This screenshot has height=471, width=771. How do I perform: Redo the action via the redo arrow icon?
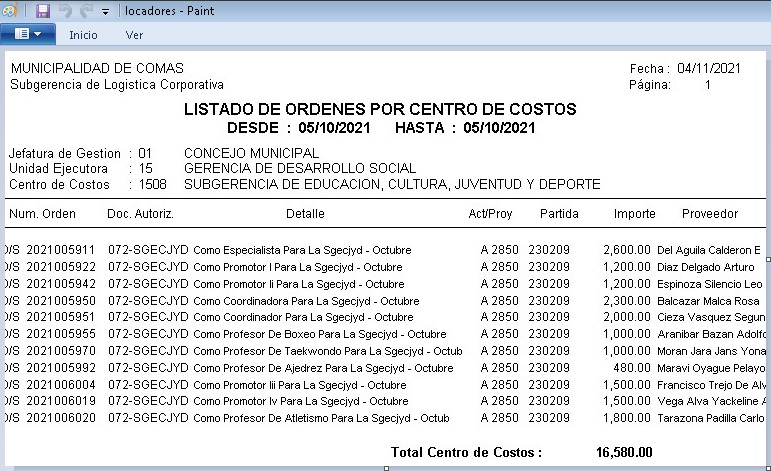click(x=86, y=10)
